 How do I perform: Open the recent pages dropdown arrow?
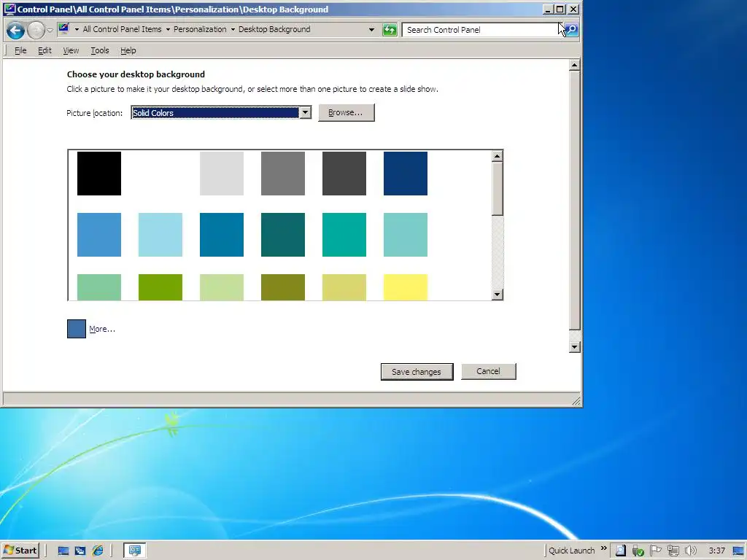[x=50, y=31]
